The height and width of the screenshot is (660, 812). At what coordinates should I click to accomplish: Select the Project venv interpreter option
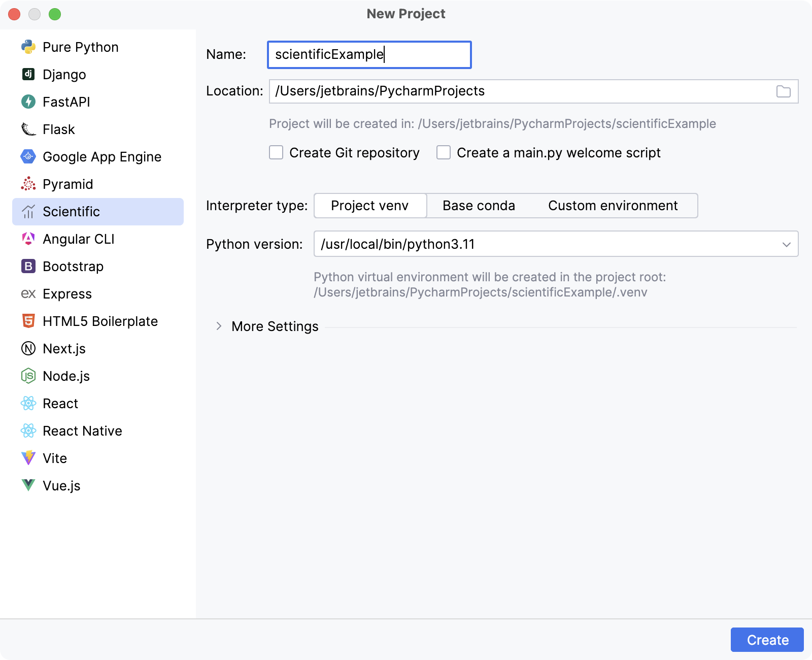(x=370, y=206)
